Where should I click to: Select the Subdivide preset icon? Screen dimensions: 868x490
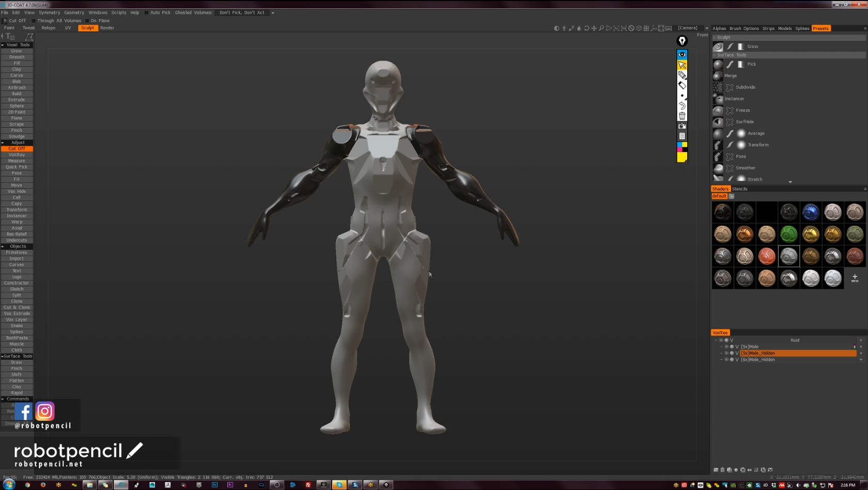[718, 87]
